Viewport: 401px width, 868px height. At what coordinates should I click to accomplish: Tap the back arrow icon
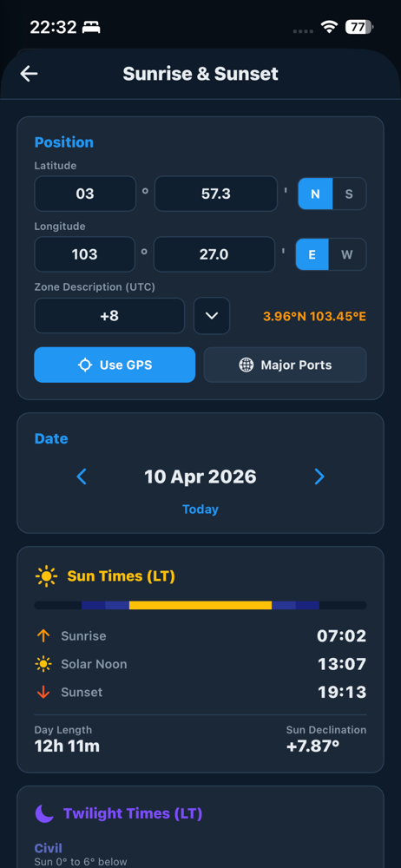[29, 74]
